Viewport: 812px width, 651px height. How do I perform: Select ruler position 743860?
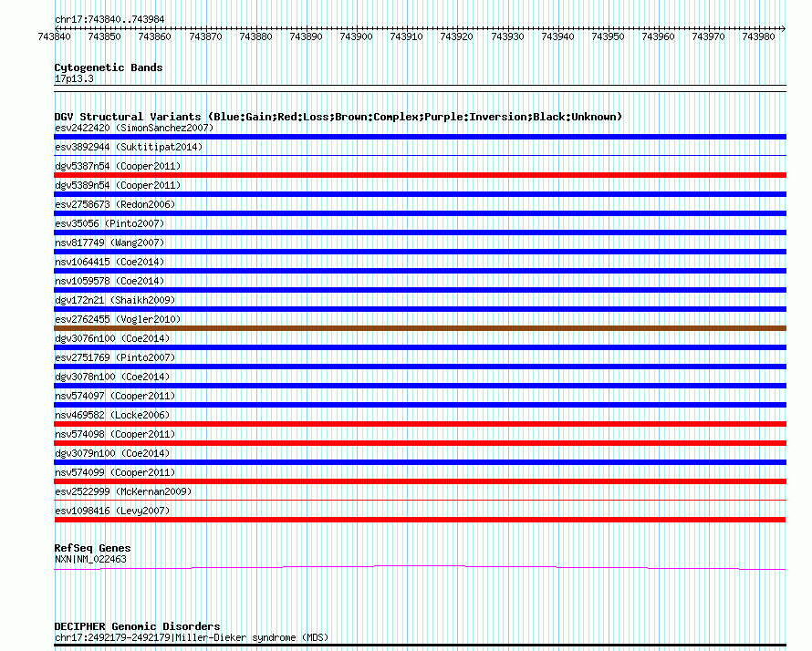click(x=154, y=36)
